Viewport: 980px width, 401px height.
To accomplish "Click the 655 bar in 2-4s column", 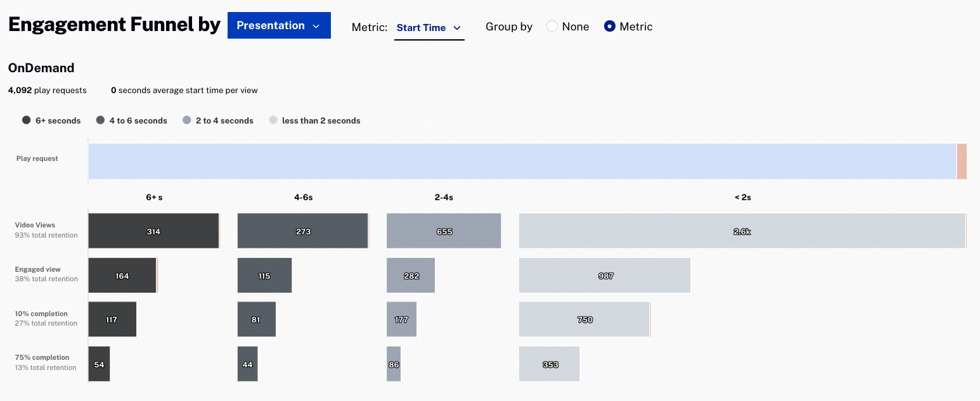I will point(444,231).
